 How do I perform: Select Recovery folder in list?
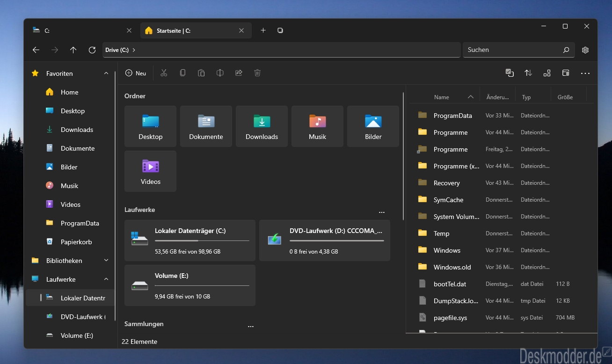[x=501, y=183]
